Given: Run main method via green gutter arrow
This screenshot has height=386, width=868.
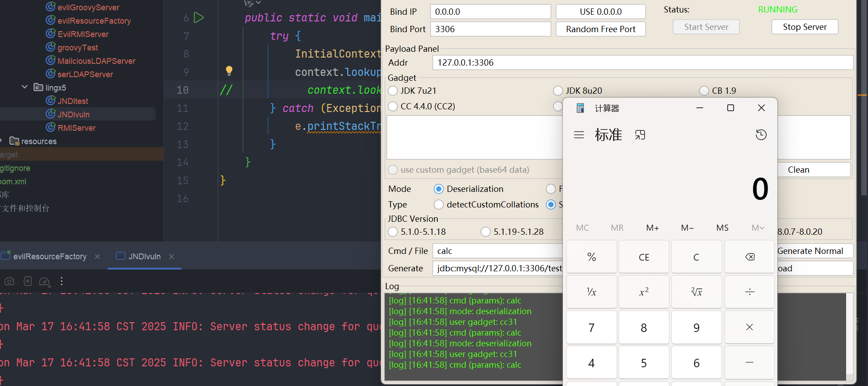Looking at the screenshot, I should tap(199, 18).
